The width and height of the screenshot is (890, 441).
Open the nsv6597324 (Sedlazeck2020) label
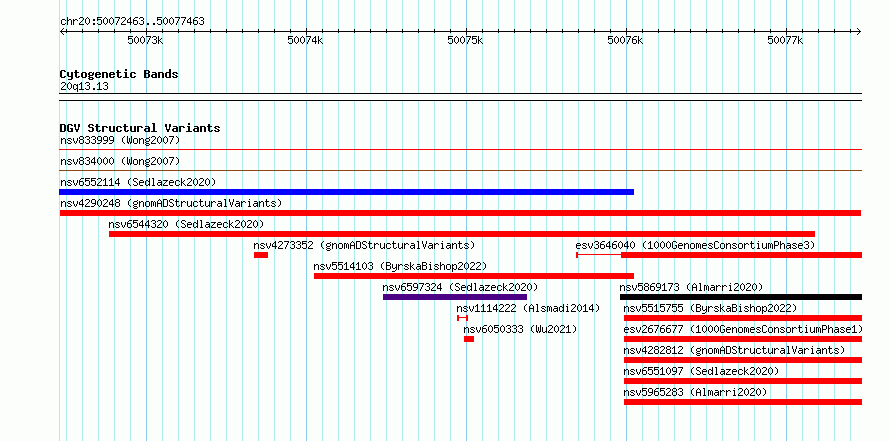pos(460,287)
